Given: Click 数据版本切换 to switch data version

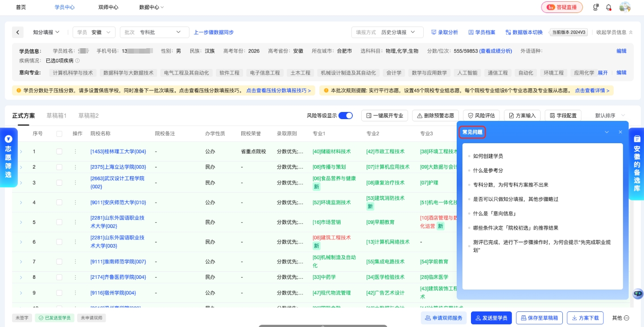Looking at the screenshot, I should click(x=524, y=32).
